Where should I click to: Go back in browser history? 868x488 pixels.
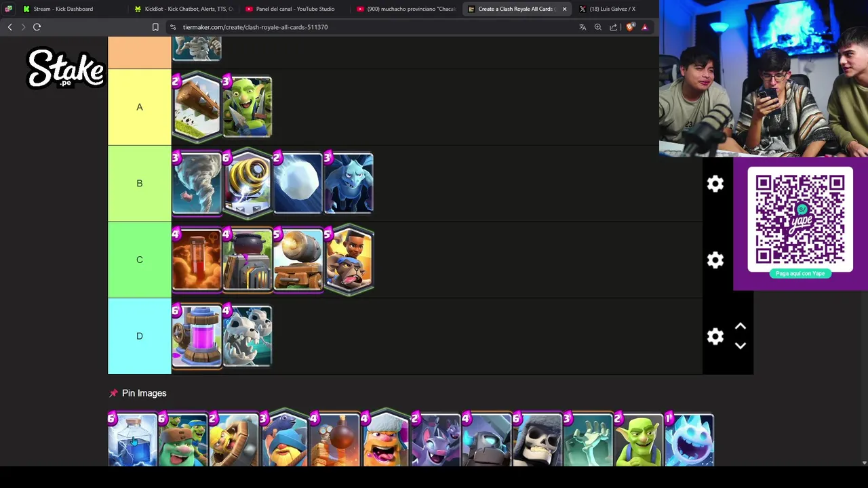click(x=9, y=27)
